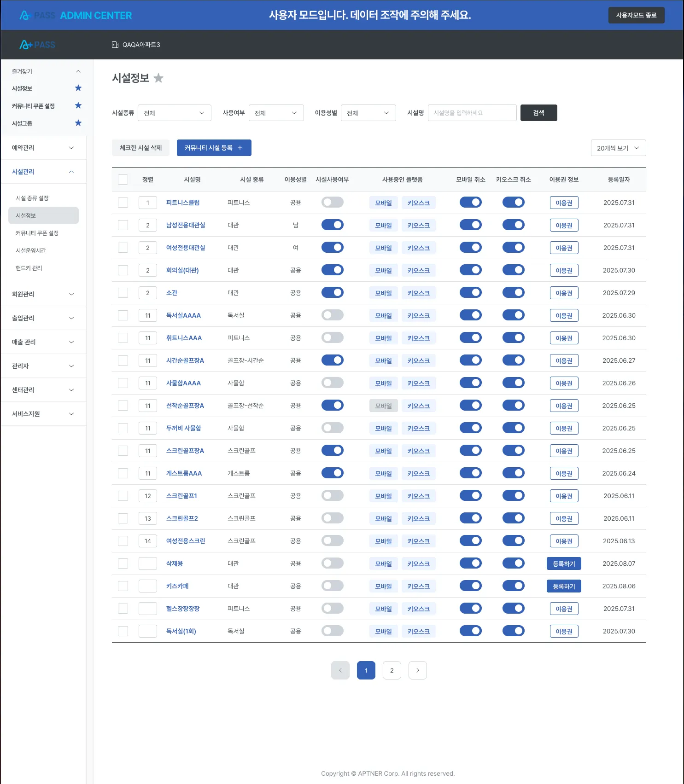Click the favorite star next to 시설정보 title
This screenshot has width=684, height=784.
click(158, 78)
